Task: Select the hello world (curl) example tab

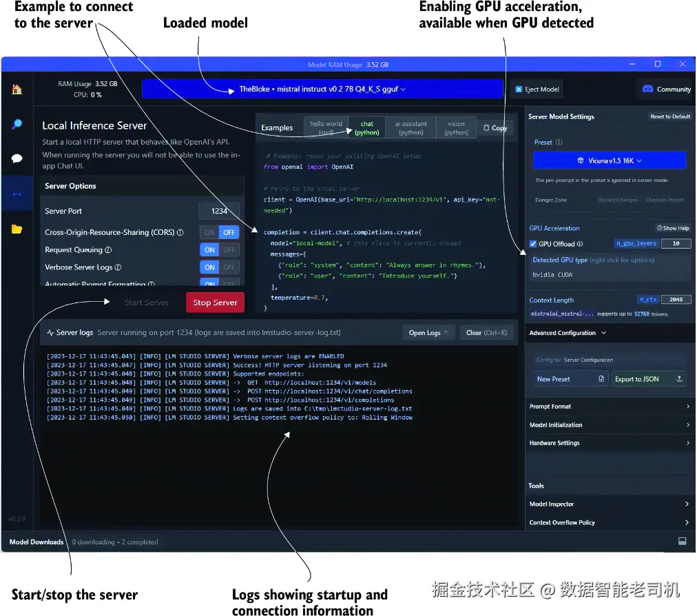Action: pos(326,127)
